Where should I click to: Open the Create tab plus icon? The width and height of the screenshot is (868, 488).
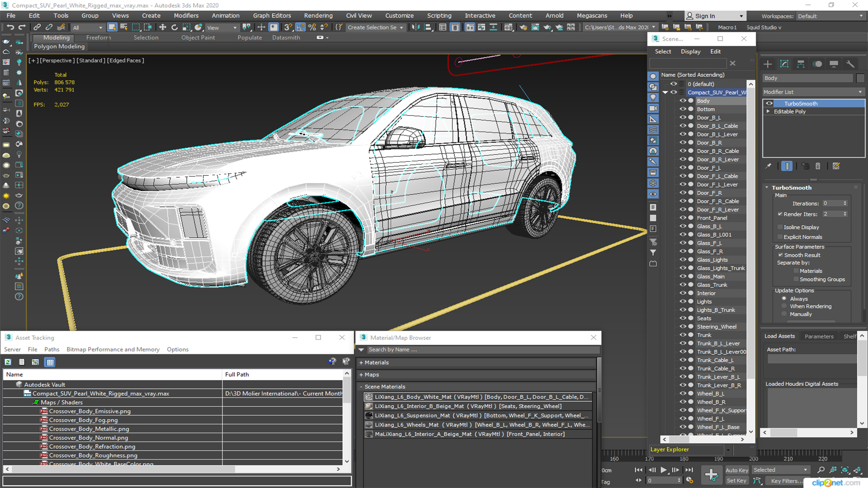pos(768,64)
